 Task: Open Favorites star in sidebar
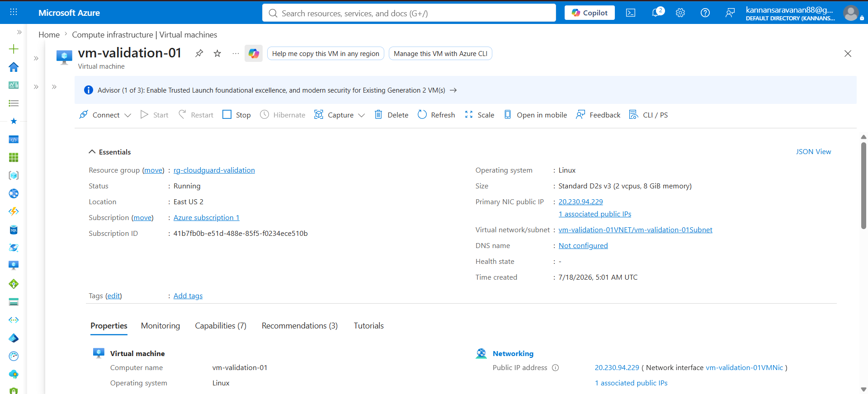click(14, 121)
